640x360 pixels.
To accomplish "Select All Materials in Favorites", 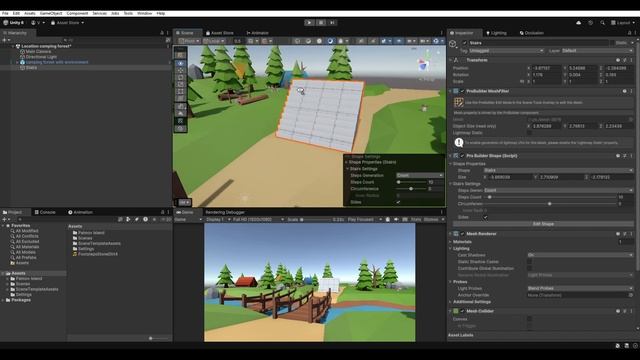I will click(x=27, y=247).
